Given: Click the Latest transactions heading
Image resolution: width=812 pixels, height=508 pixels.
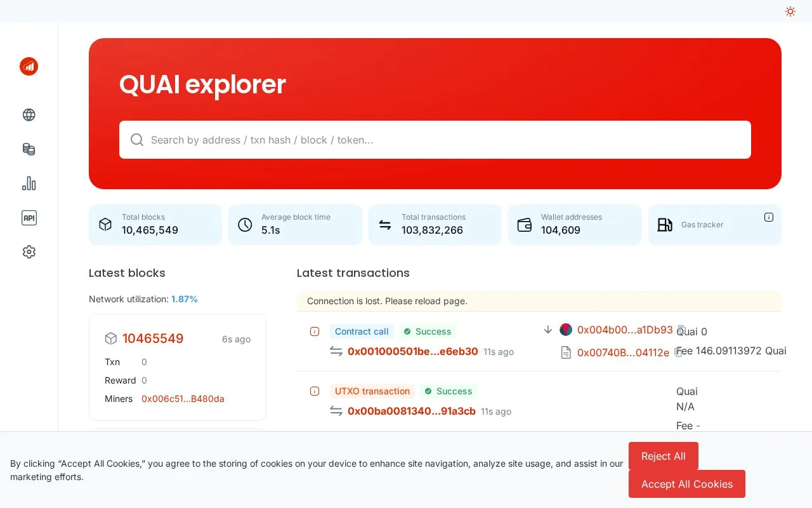Looking at the screenshot, I should pos(353,273).
